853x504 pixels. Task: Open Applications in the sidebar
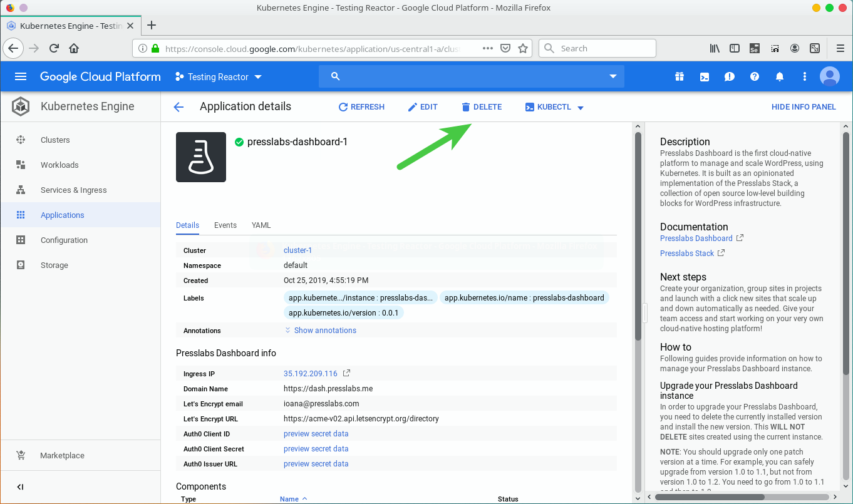click(x=80, y=215)
